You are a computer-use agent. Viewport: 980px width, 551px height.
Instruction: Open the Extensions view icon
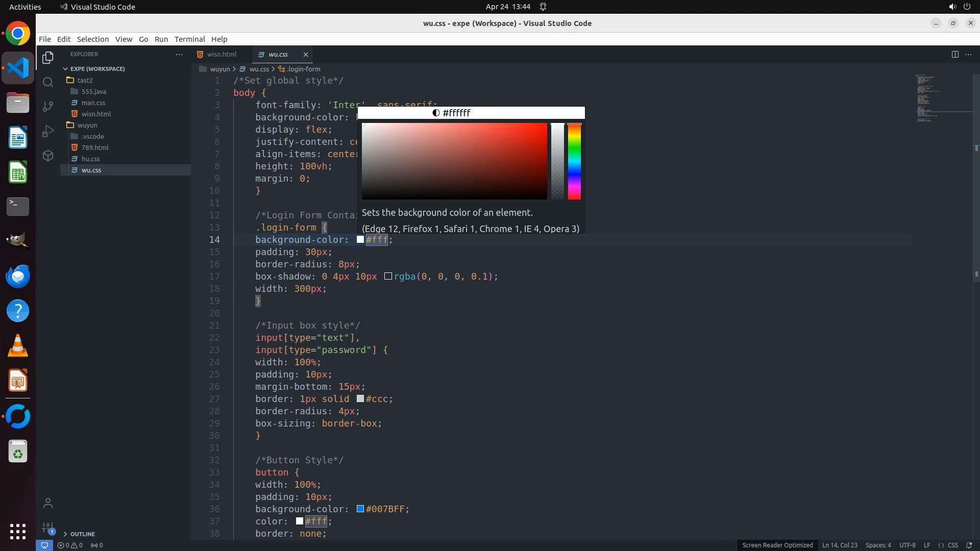coord(48,156)
